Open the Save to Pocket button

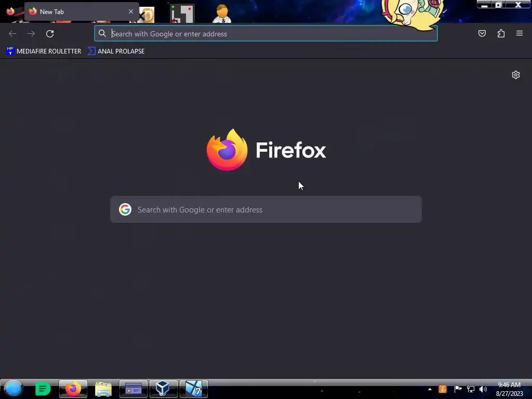point(482,33)
